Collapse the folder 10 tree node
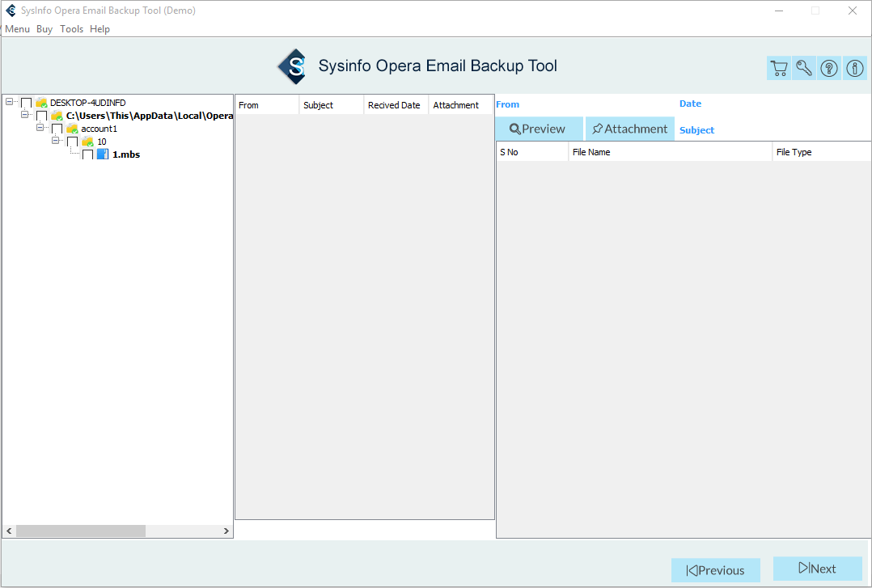 (x=55, y=140)
